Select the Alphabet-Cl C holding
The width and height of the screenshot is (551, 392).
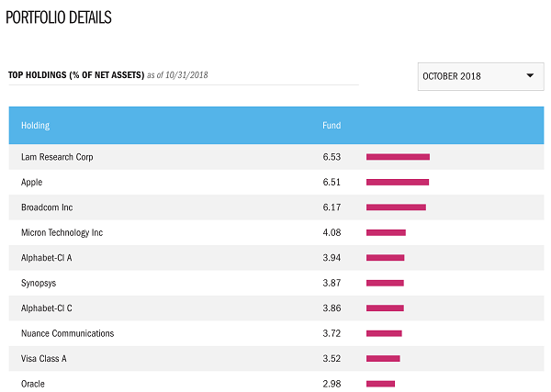pyautogui.click(x=47, y=308)
